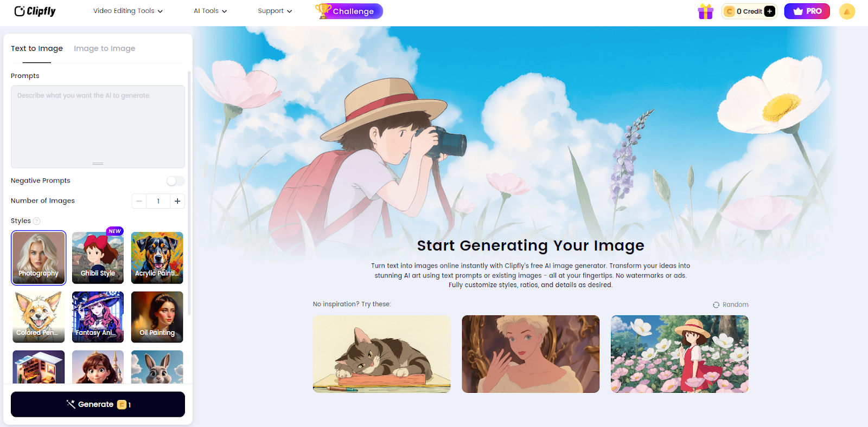Open the Challenge page
Image resolution: width=868 pixels, height=427 pixels.
[x=349, y=11]
